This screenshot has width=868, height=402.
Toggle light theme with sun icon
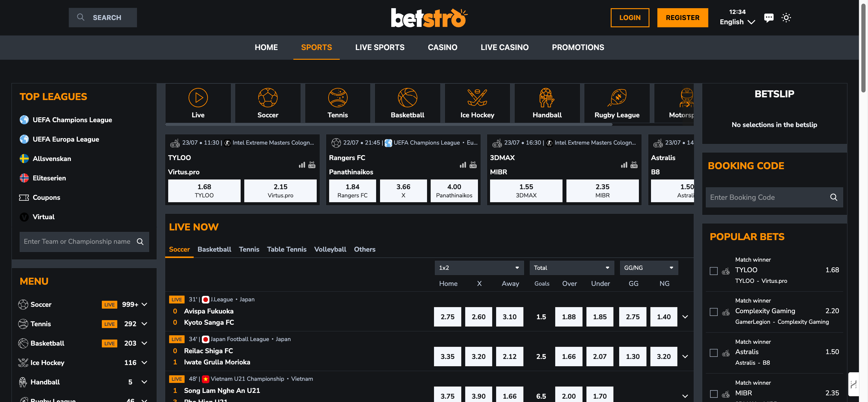pos(786,18)
